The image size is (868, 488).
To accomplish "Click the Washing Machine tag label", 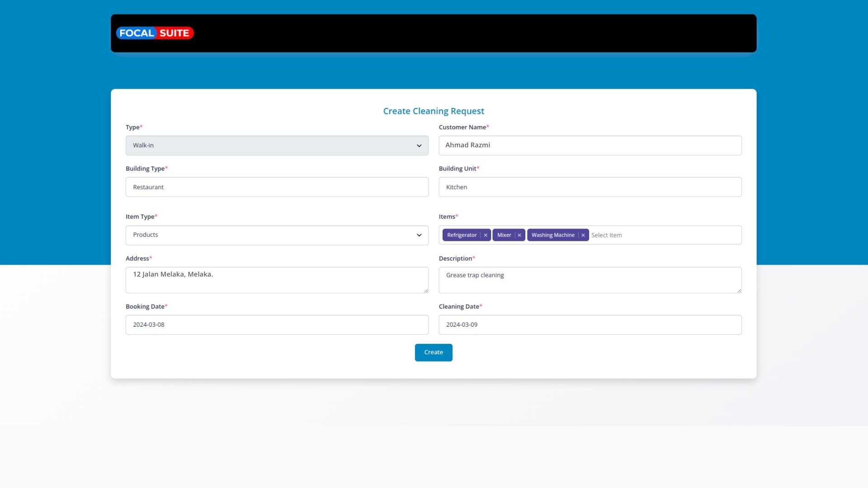I will (x=552, y=235).
